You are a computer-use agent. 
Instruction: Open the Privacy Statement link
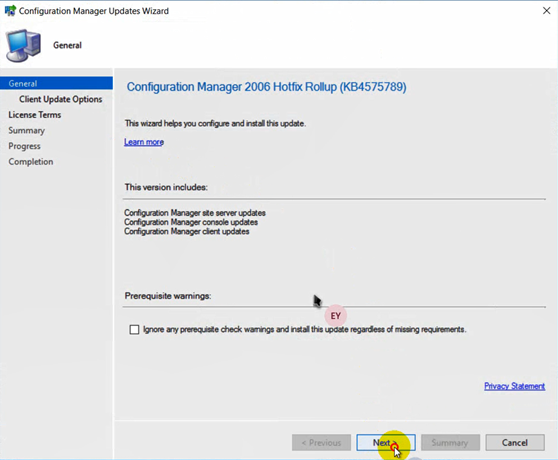pos(514,386)
